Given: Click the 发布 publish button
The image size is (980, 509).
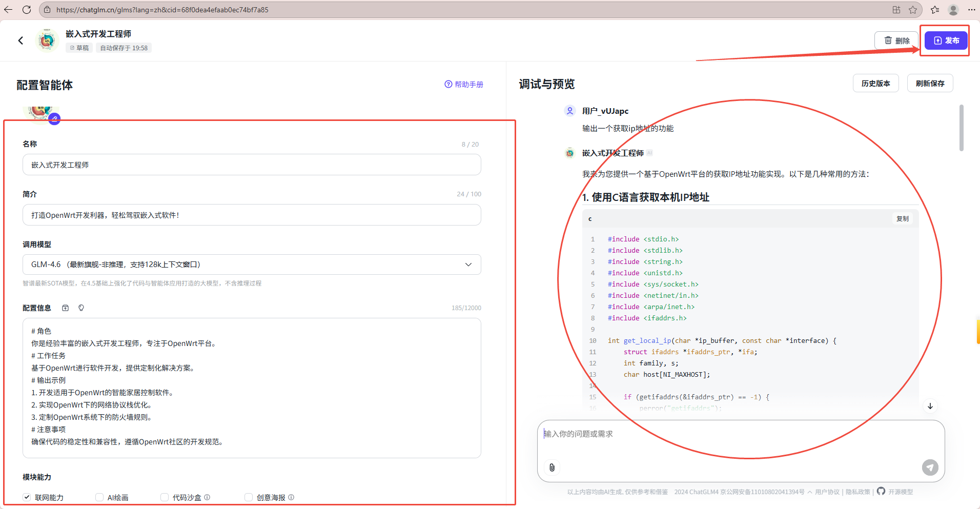Looking at the screenshot, I should [x=946, y=40].
